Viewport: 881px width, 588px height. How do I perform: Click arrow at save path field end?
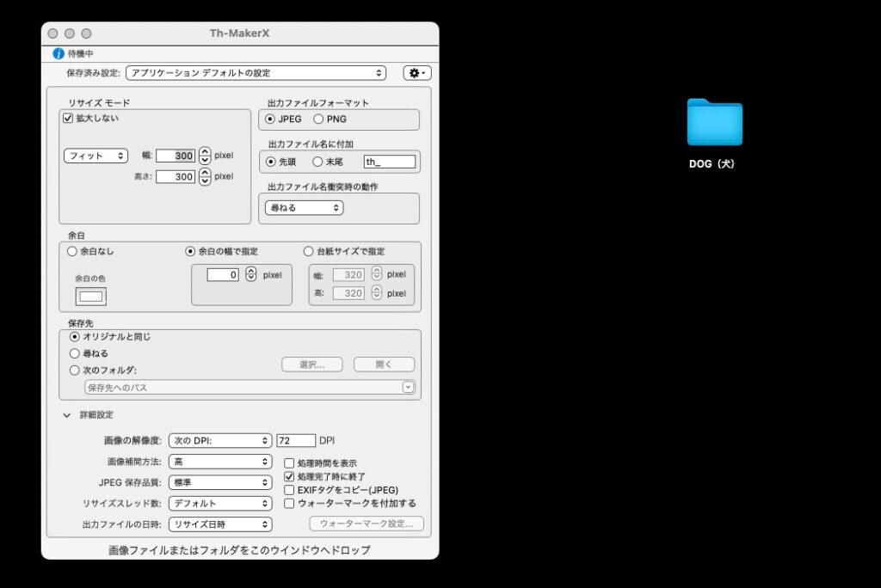[x=408, y=388]
